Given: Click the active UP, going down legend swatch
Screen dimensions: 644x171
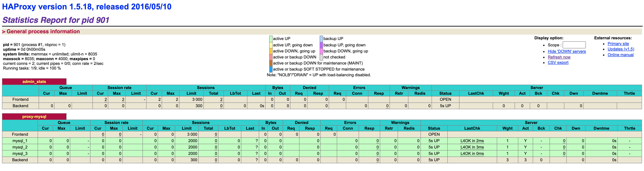Looking at the screenshot, I should [271, 45].
